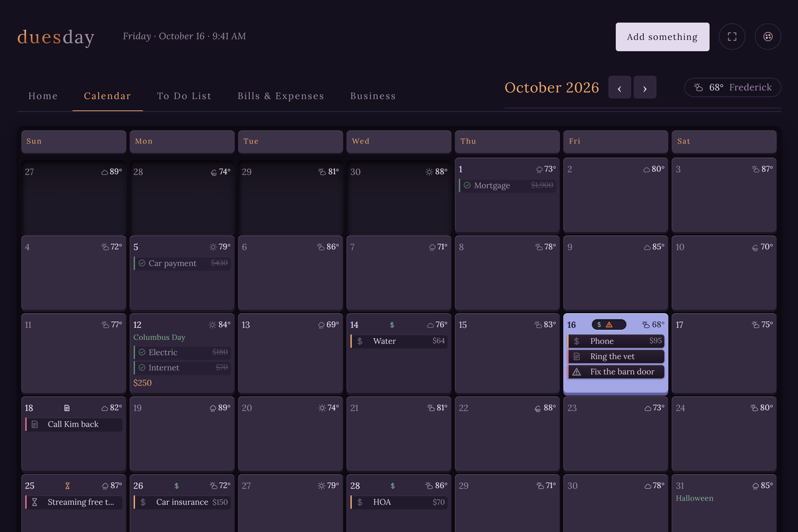
Task: Switch to the Business tab
Action: point(373,96)
